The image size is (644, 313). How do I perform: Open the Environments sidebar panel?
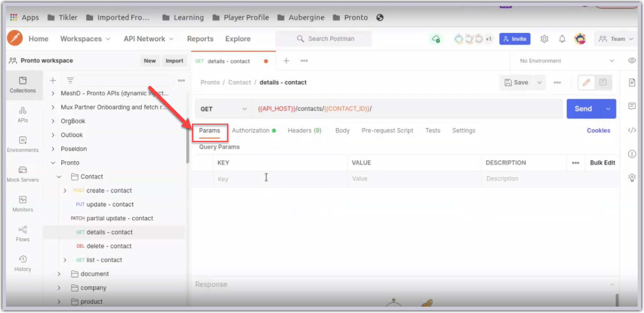(x=23, y=144)
